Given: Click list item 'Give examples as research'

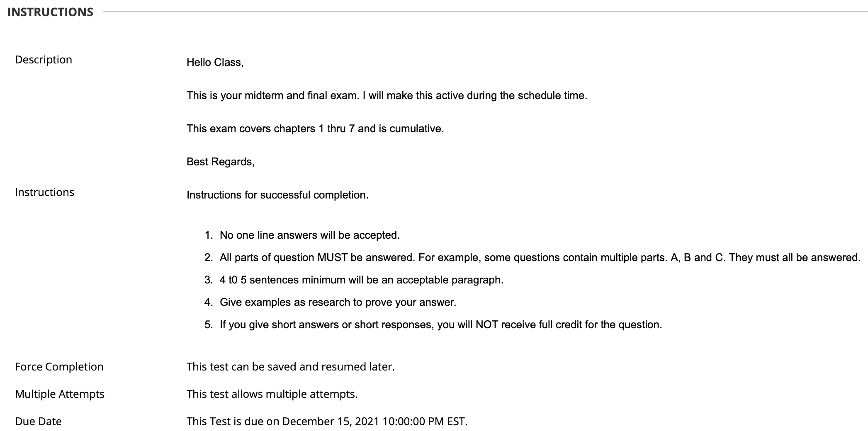Looking at the screenshot, I should tap(338, 303).
